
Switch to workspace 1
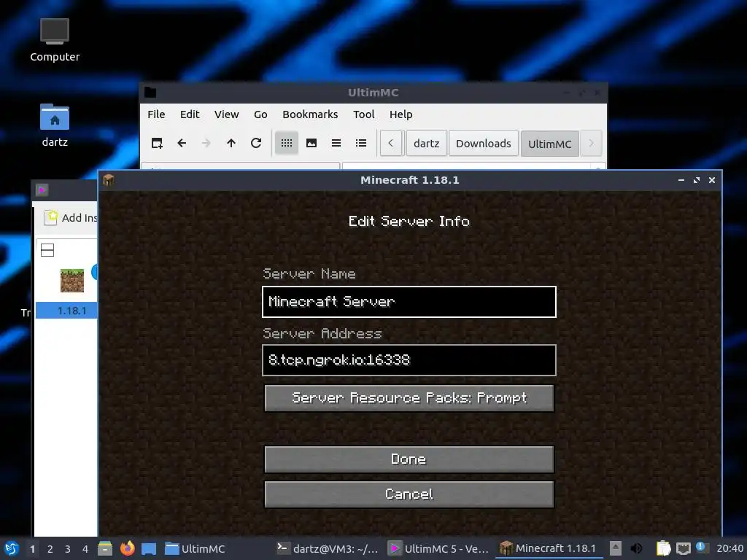click(x=32, y=549)
